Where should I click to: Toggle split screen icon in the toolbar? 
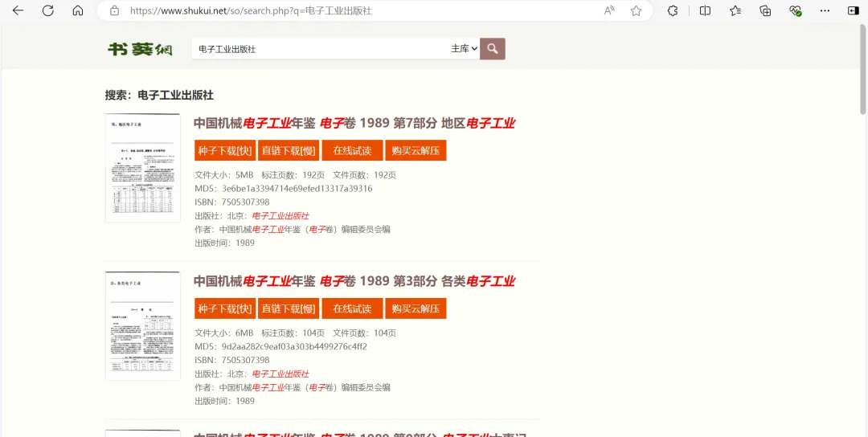point(706,10)
